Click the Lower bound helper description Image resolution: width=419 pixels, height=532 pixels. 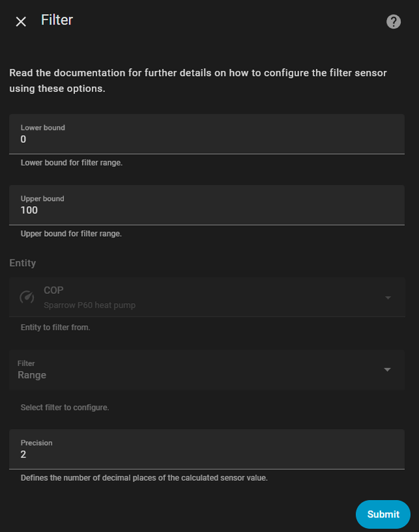pos(72,162)
